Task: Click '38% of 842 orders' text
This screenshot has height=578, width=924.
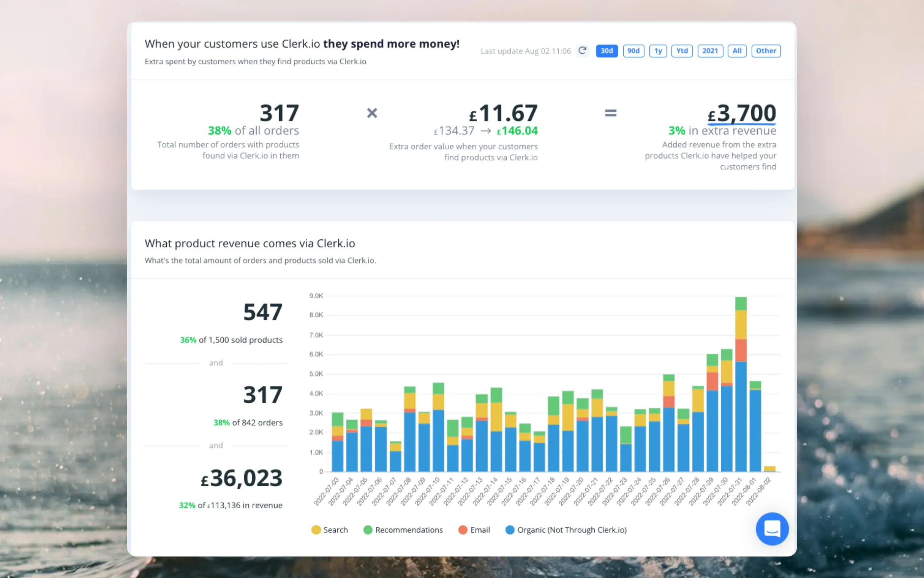Action: (248, 423)
